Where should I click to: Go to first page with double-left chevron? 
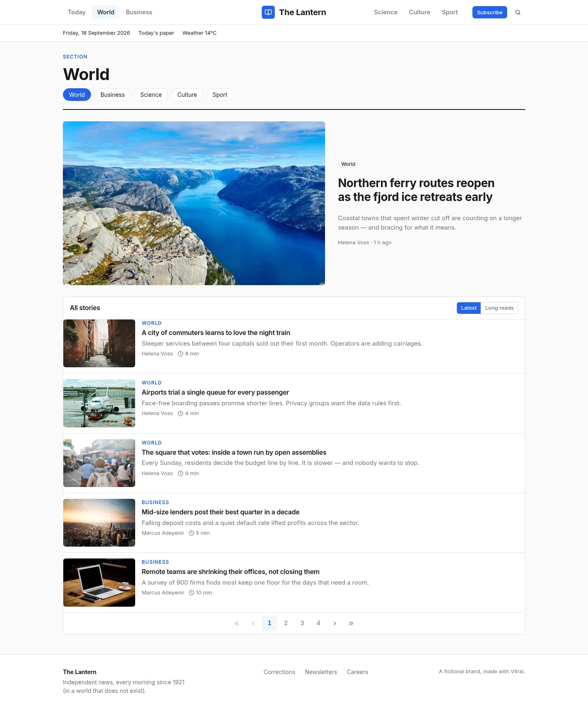point(237,623)
